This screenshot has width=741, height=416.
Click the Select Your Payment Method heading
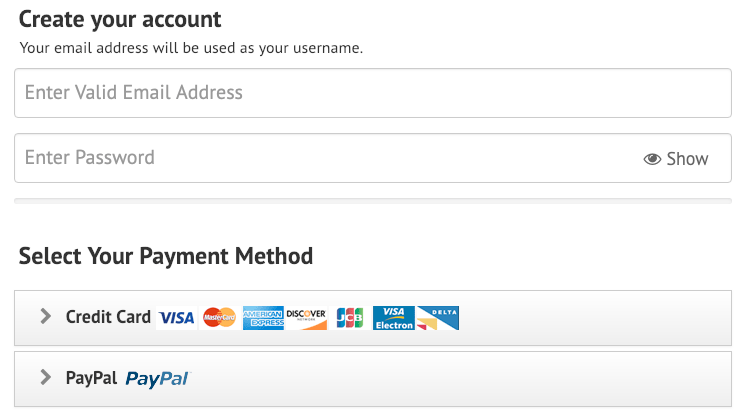pos(166,256)
